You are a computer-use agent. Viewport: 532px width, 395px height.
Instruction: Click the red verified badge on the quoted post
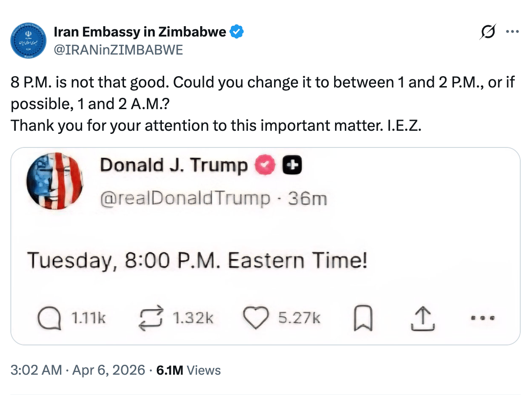[x=265, y=166]
